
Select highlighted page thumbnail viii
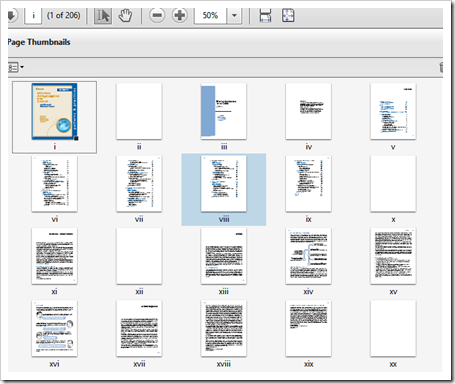tap(224, 184)
